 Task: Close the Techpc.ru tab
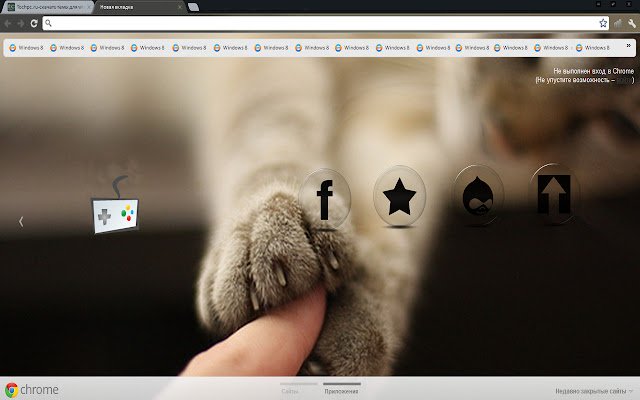pyautogui.click(x=89, y=7)
